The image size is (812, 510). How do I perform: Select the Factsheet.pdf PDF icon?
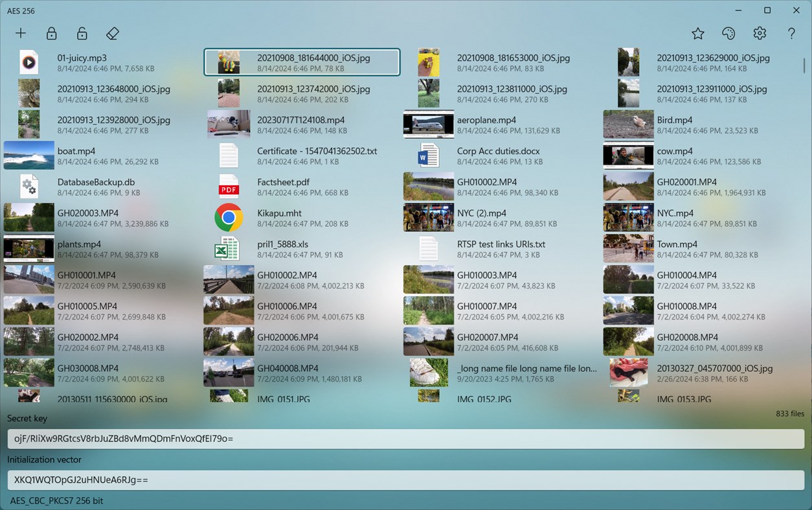coord(229,187)
